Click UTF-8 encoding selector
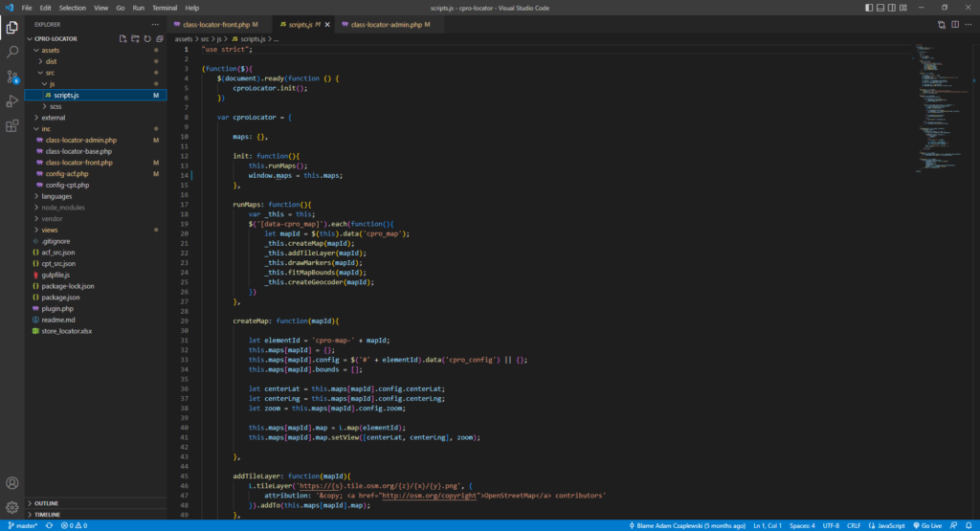The width and height of the screenshot is (980, 531). (x=831, y=525)
